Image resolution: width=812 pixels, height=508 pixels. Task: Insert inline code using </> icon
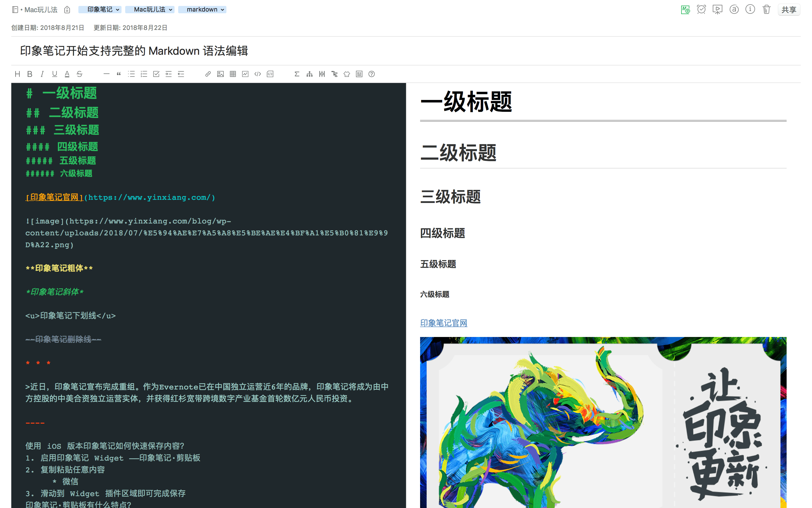pos(258,74)
